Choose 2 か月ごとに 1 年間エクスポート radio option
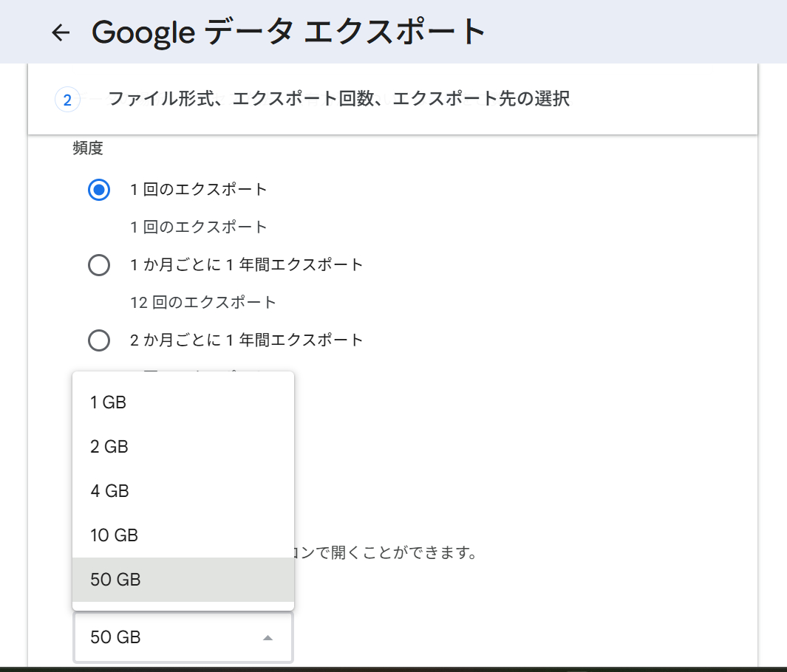The image size is (787, 672). coord(99,340)
